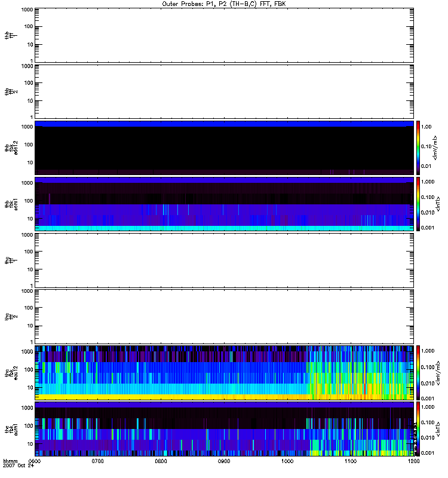This screenshot has width=448, height=478.
Task: Click '<|mV/m|>' unit label beside thc edc12 color bar
Action: [438, 373]
